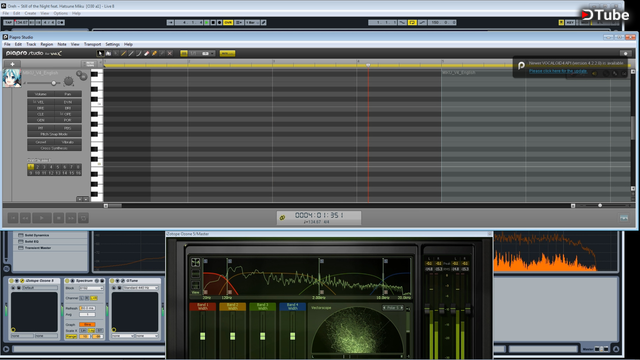Open the Note menu in Piapro Studio
Image resolution: width=640 pixels, height=360 pixels.
tap(62, 44)
